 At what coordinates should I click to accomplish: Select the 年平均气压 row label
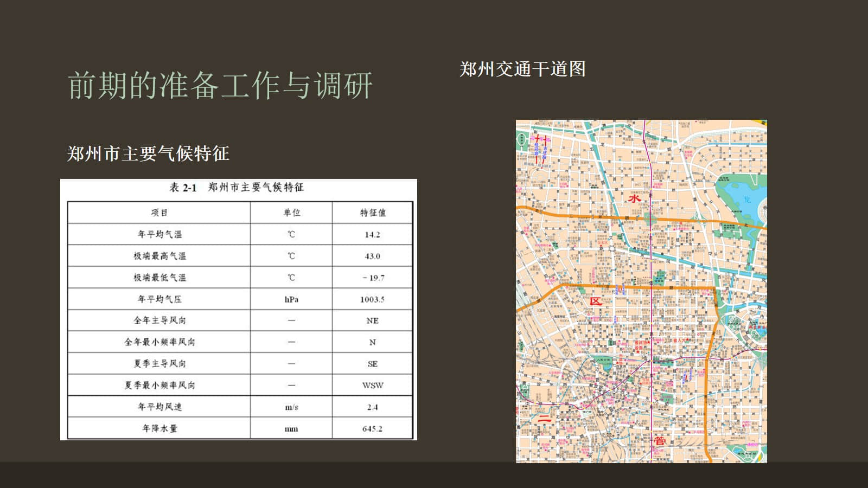(x=159, y=299)
